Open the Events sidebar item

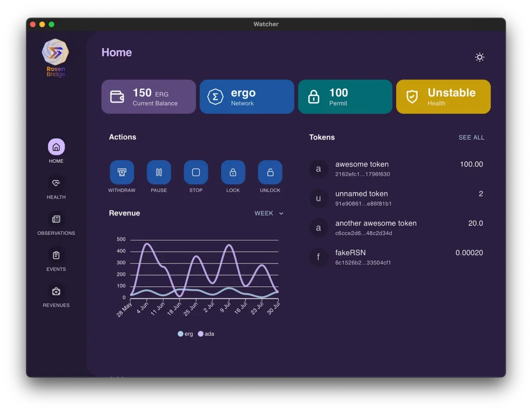[56, 256]
